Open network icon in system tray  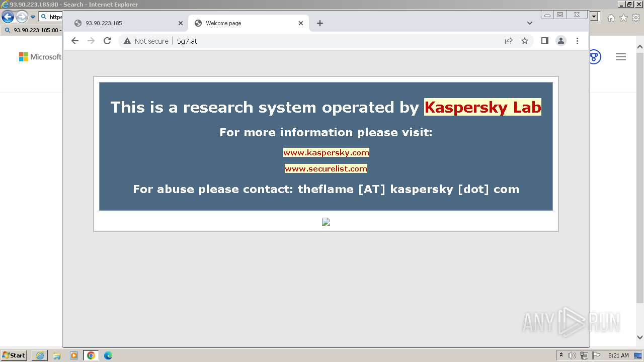tap(584, 355)
